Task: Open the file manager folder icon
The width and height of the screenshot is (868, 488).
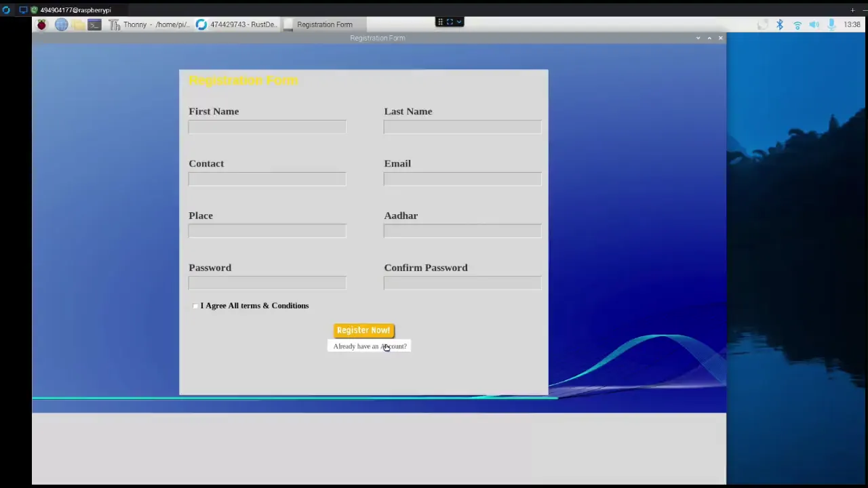Action: tap(78, 24)
